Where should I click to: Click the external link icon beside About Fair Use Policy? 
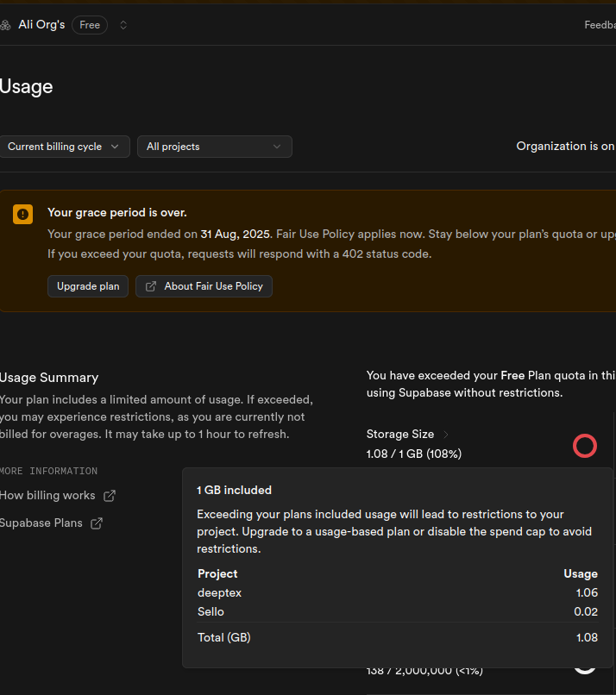point(150,286)
